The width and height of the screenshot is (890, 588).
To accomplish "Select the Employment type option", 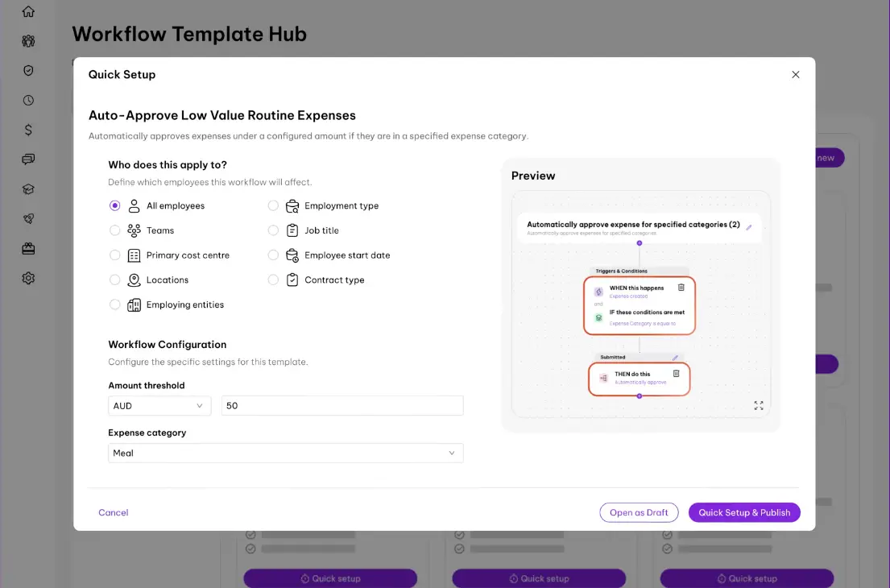I will 273,205.
